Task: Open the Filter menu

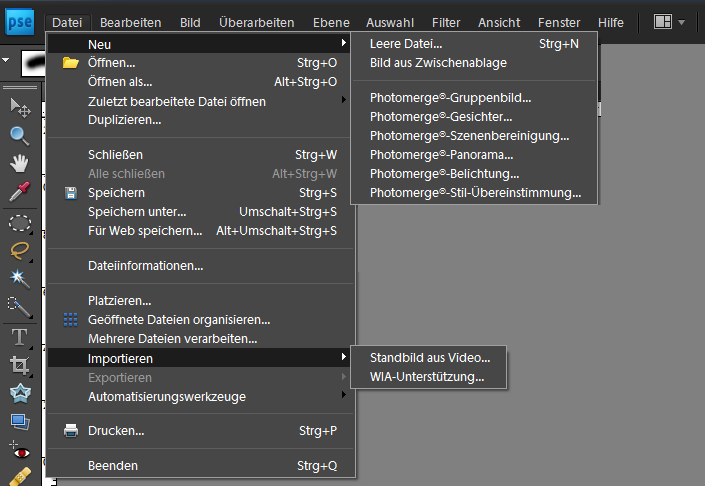Action: [446, 22]
